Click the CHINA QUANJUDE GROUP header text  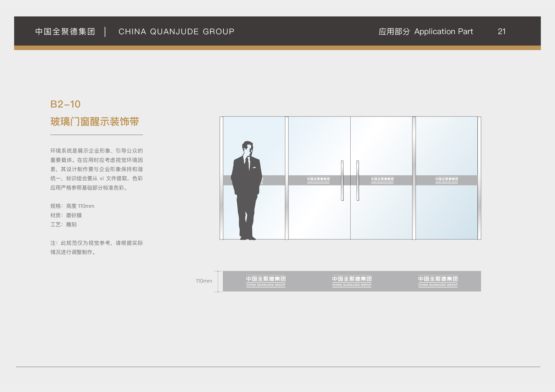click(176, 32)
